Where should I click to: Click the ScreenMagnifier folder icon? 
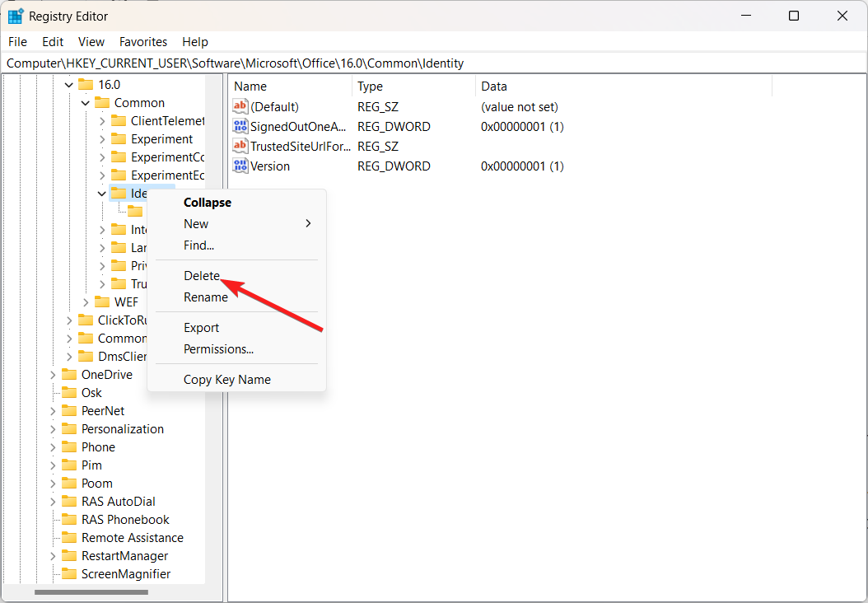[69, 574]
